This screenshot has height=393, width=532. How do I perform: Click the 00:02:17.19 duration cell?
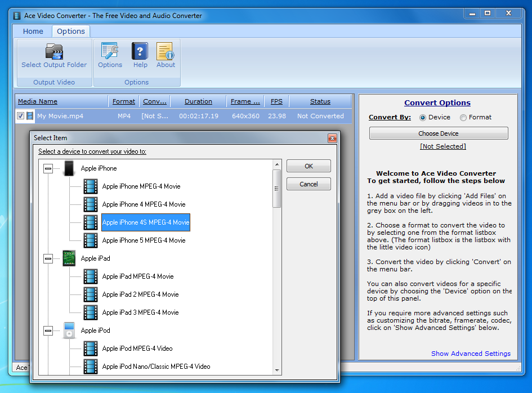click(x=199, y=116)
